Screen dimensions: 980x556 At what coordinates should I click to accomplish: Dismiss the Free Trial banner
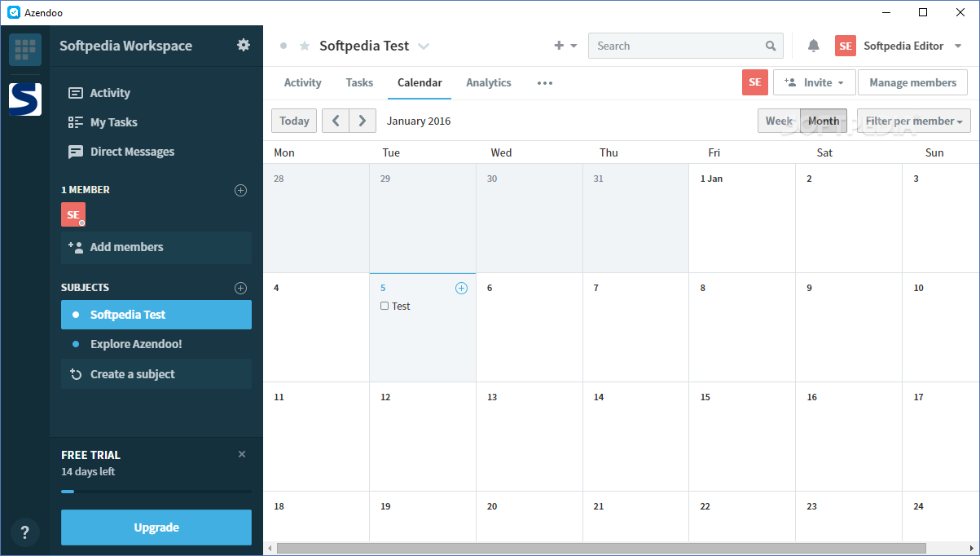(242, 454)
